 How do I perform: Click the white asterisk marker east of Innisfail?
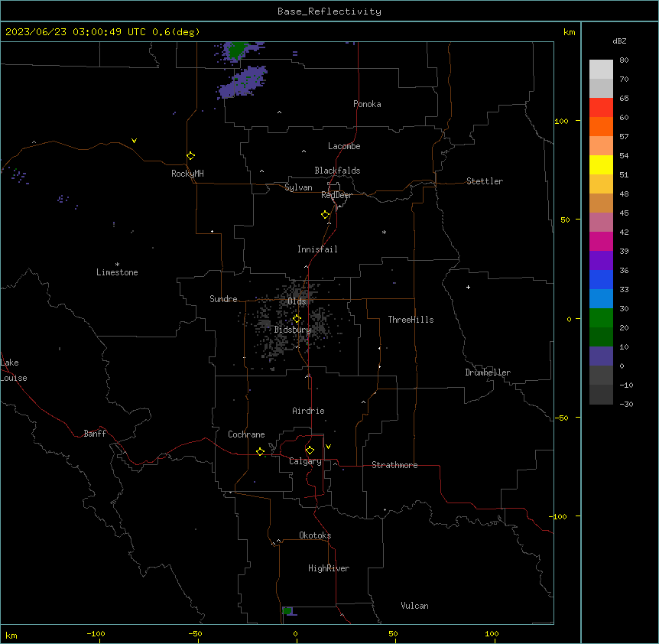click(x=384, y=232)
